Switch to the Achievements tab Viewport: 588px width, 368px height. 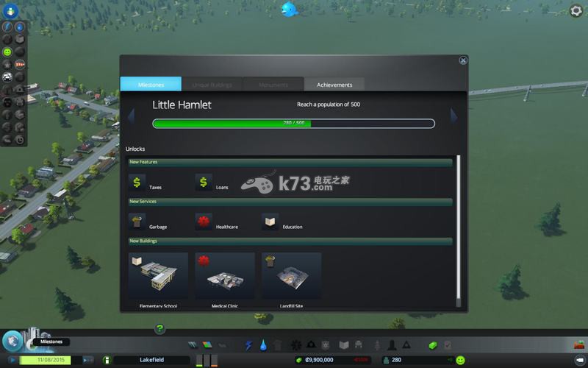334,85
